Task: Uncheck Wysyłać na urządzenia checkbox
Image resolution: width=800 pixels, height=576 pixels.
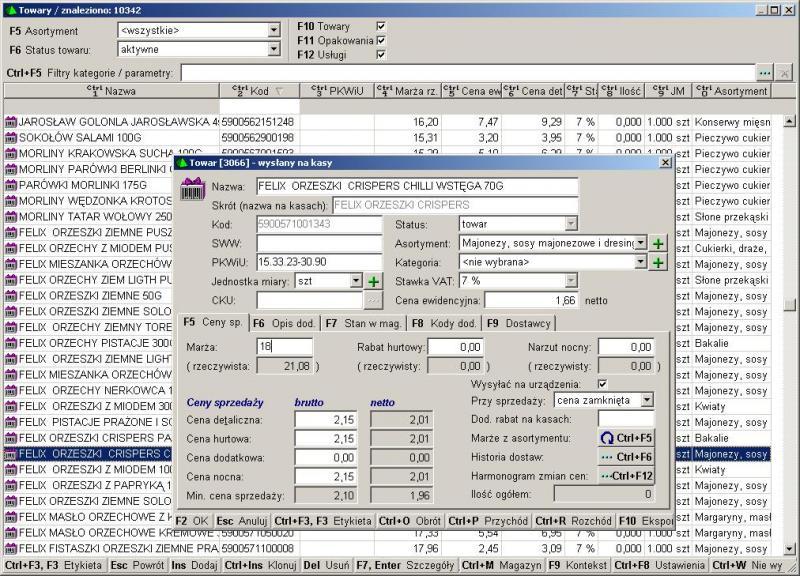Action: point(603,384)
